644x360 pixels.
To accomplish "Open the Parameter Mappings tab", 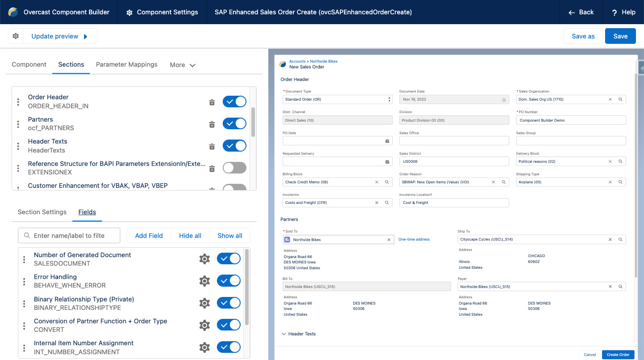I will 127,64.
